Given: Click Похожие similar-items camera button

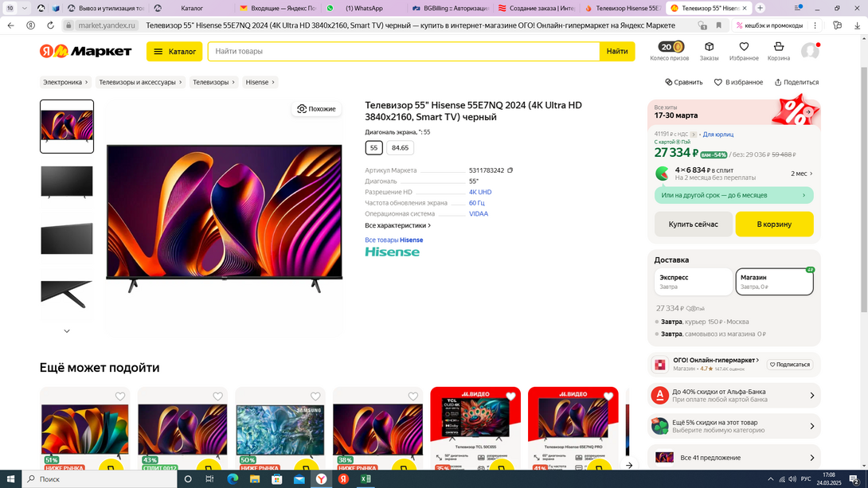Looking at the screenshot, I should click(x=317, y=108).
